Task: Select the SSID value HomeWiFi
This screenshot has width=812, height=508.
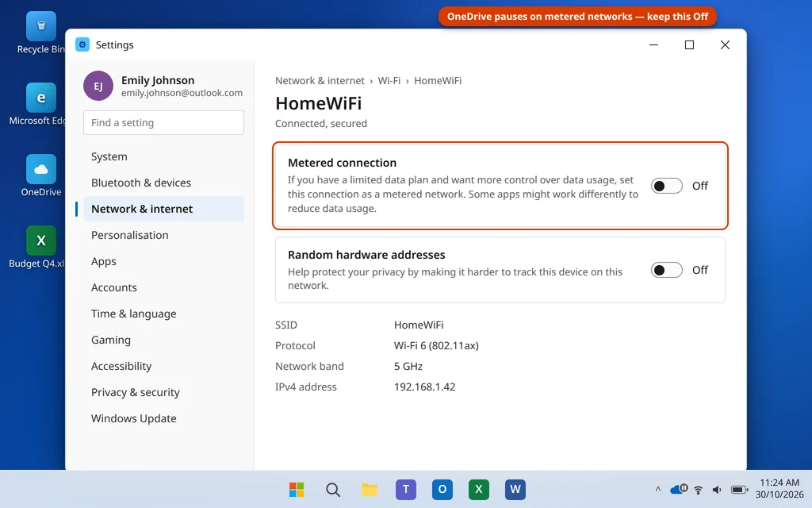Action: 419,325
